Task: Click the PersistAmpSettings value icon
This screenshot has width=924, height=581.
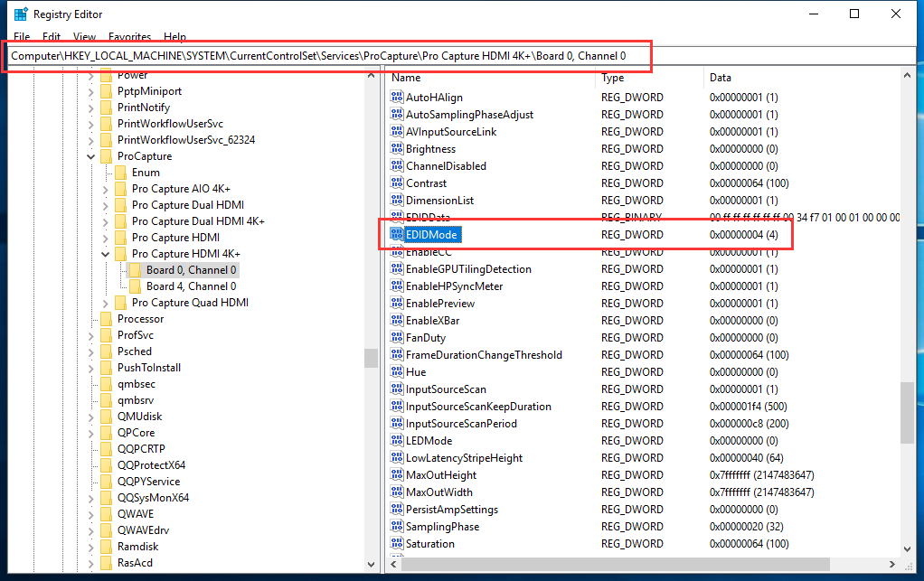Action: click(x=397, y=510)
